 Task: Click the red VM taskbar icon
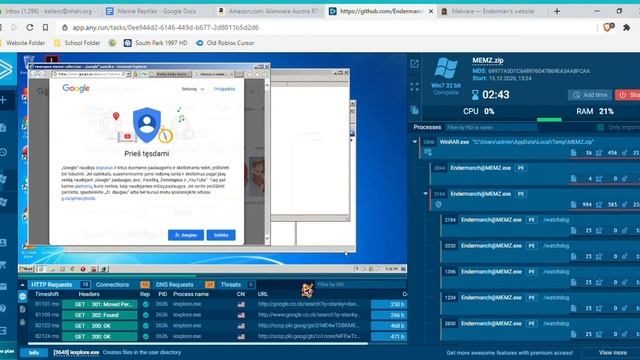coord(83,269)
